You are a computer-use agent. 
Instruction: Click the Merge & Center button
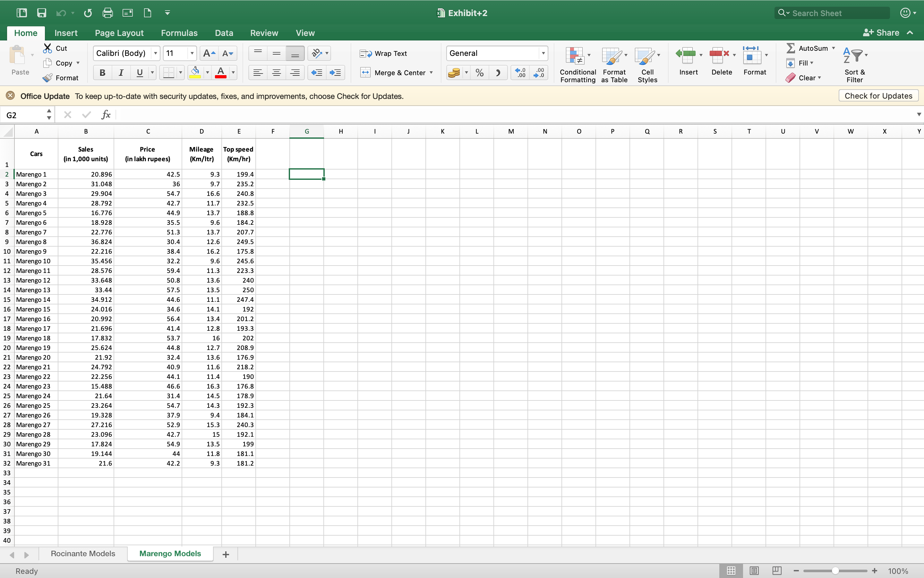click(393, 73)
